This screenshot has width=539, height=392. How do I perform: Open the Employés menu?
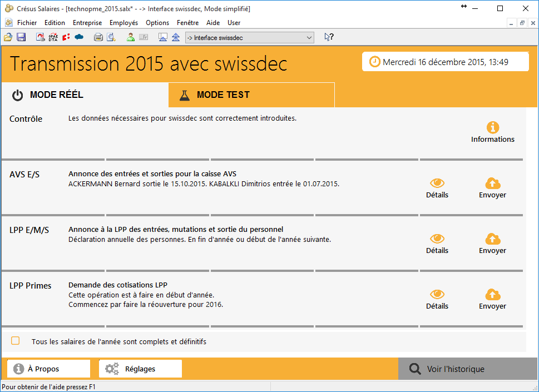123,23
